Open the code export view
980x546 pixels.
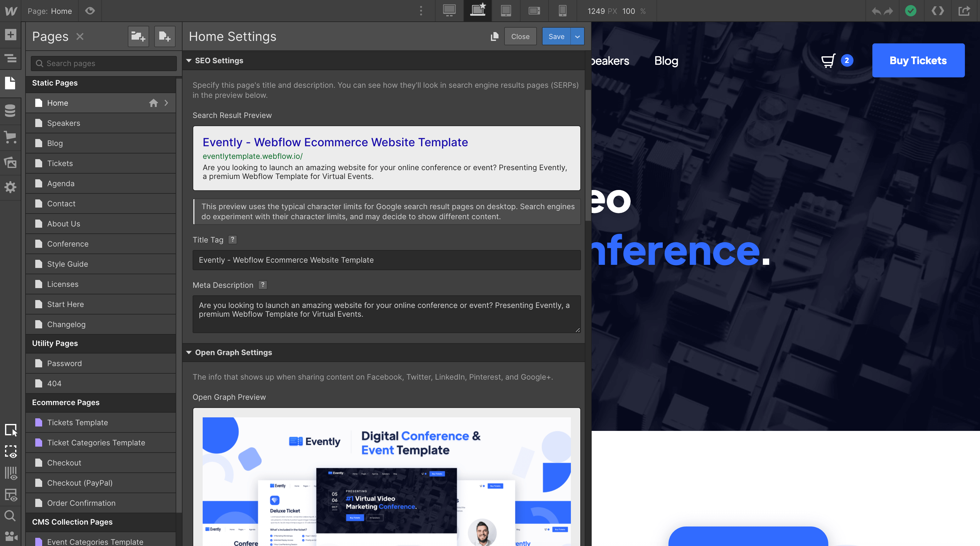[x=938, y=11]
